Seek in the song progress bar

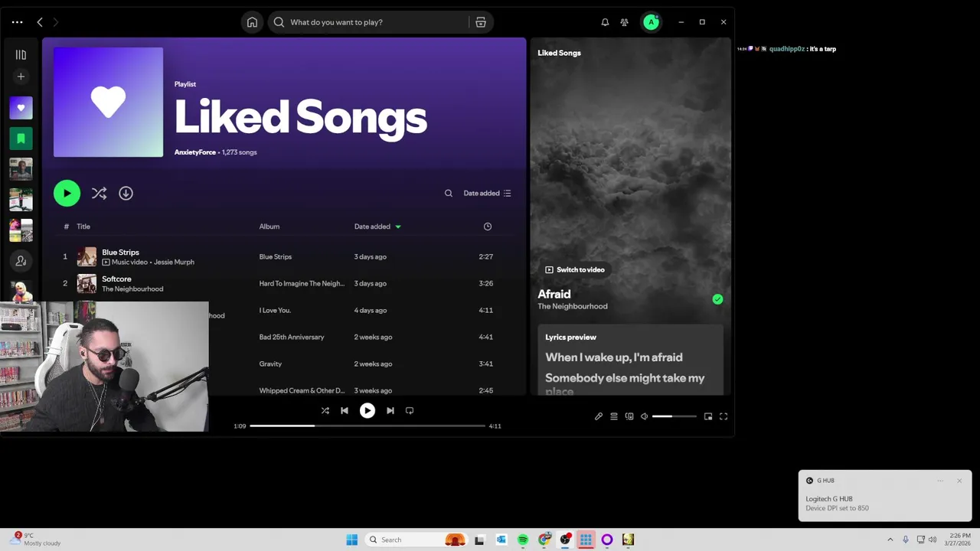click(x=367, y=425)
